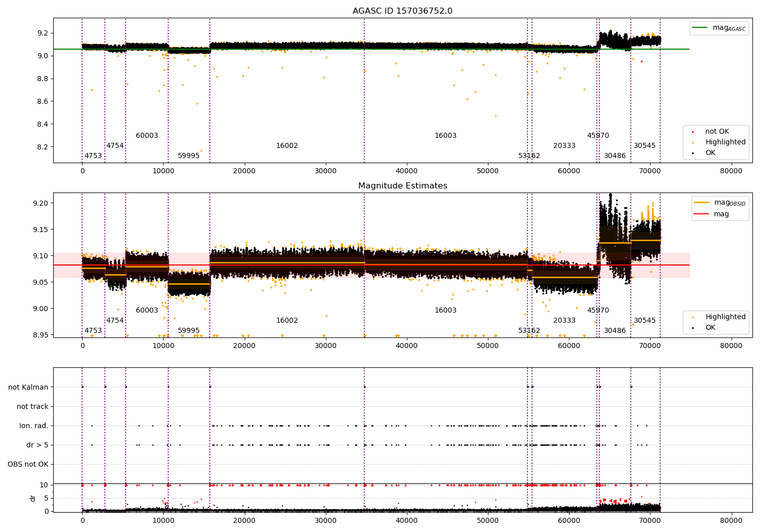The image size is (760, 532).
Task: Click the rotated 'dr' axis label
Action: click(x=33, y=498)
